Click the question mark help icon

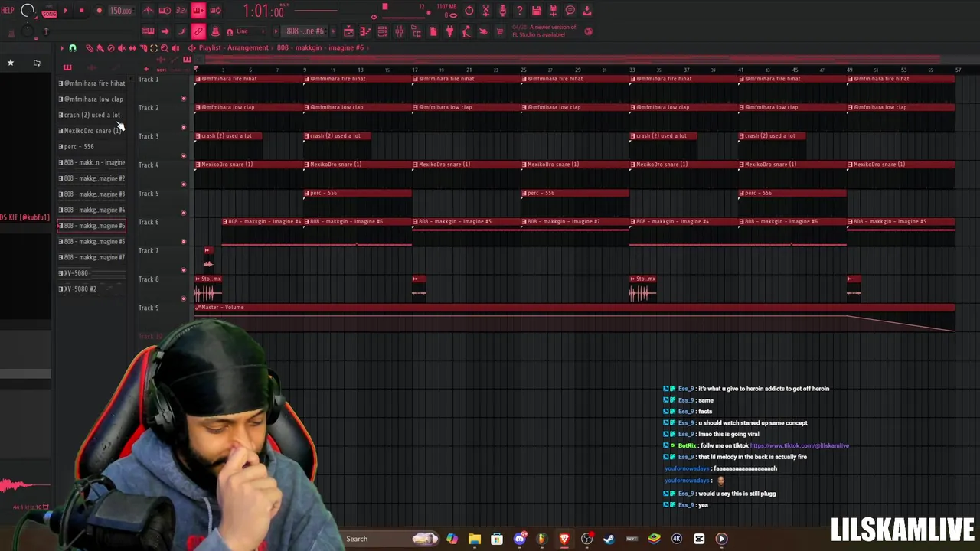click(520, 10)
